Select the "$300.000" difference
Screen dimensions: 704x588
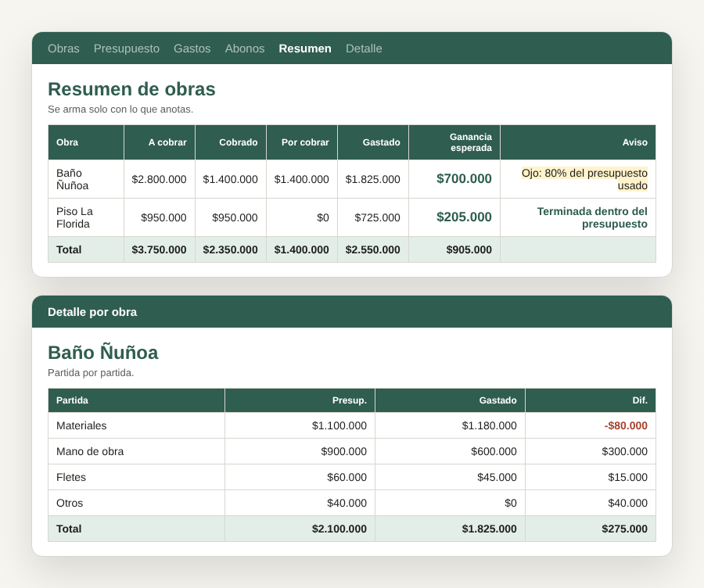[x=624, y=451]
